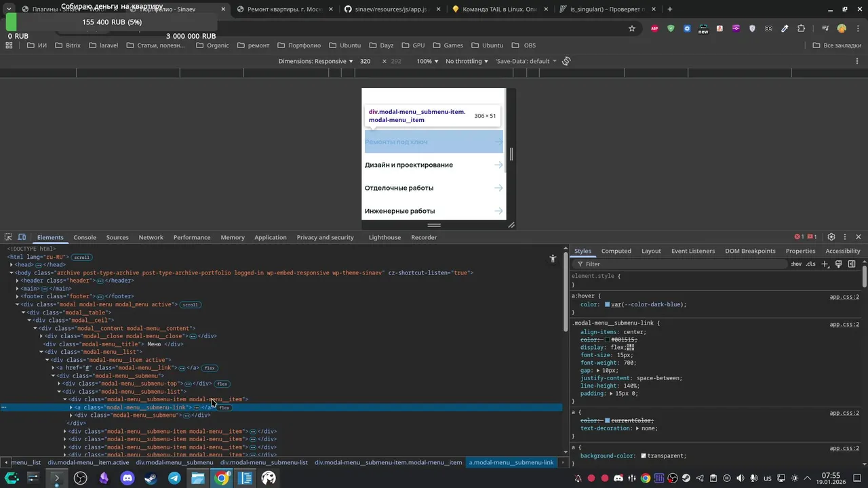The height and width of the screenshot is (488, 868).
Task: Toggle the :hov element state button
Action: tap(796, 264)
